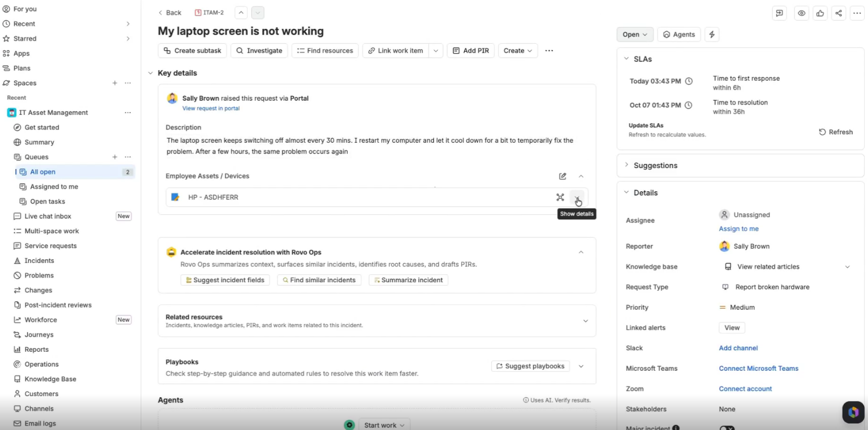Click Time to first response clock icon
This screenshot has height=430, width=868.
pos(689,81)
